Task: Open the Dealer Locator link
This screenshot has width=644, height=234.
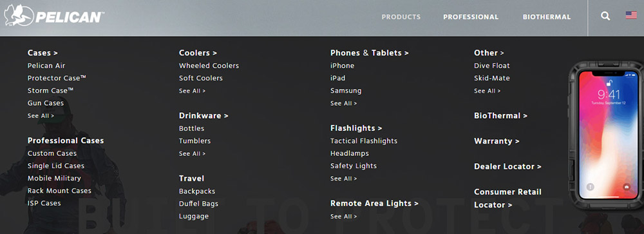Action: click(507, 166)
